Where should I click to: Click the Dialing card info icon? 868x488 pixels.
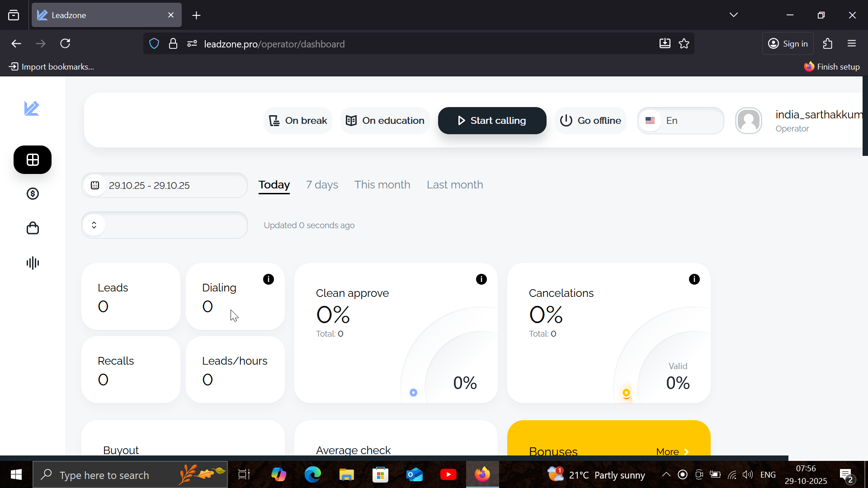tap(269, 279)
